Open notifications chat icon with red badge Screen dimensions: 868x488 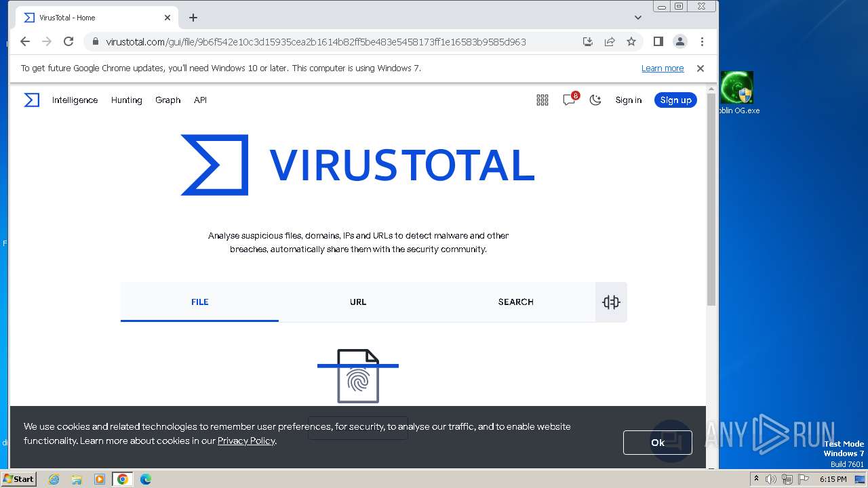pyautogui.click(x=570, y=100)
